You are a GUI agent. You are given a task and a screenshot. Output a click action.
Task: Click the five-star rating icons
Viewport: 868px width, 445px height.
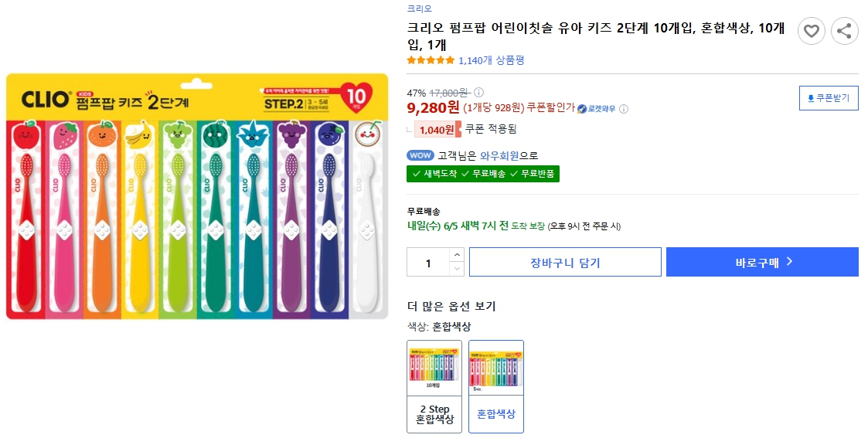[431, 60]
